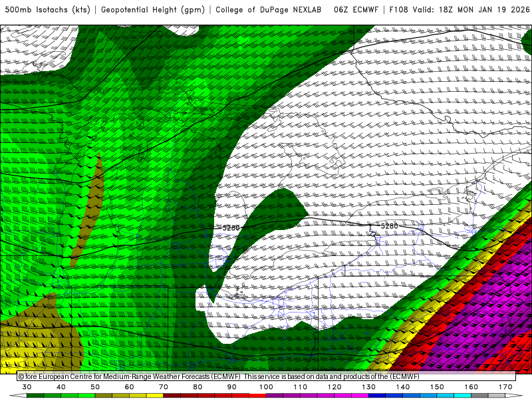Image resolution: width=532 pixels, height=399 pixels.
Task: Click the dark green swatch under legend value 30
Action: (x=35, y=396)
